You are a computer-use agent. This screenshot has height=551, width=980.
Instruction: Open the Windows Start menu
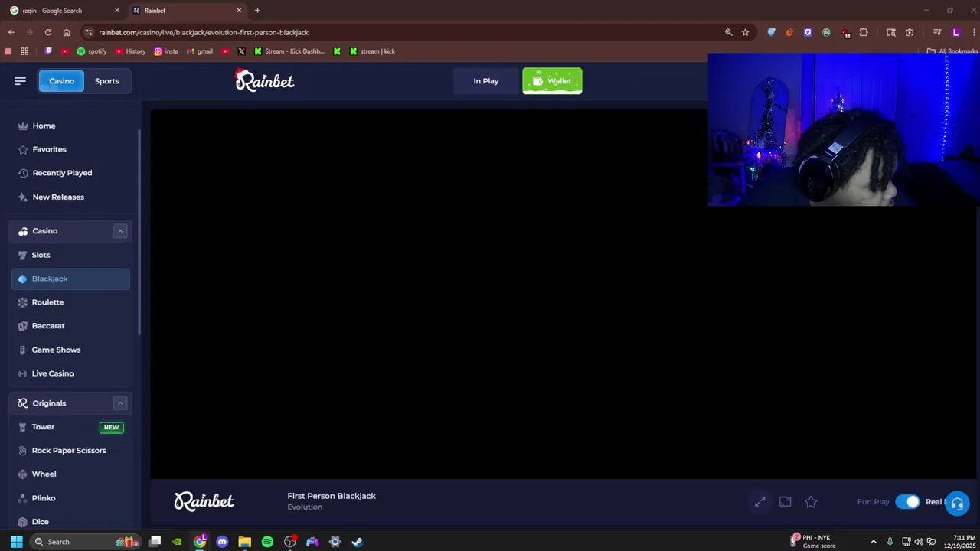16,542
